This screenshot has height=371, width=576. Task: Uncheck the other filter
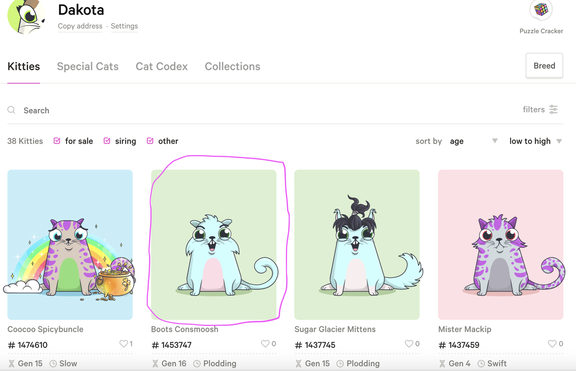[x=150, y=141]
